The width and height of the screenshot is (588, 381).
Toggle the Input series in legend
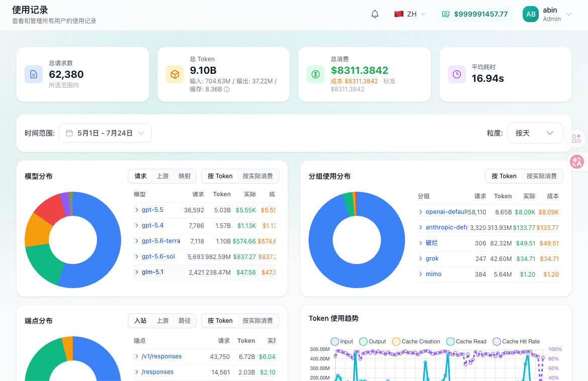point(342,342)
